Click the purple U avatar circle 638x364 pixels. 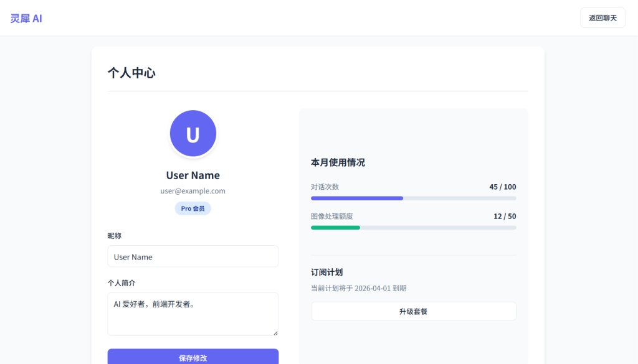pos(193,134)
